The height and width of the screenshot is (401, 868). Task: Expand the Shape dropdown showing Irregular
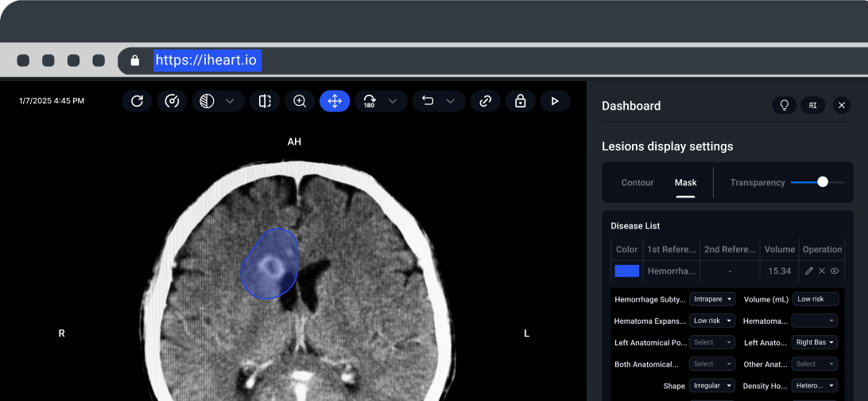(x=712, y=385)
